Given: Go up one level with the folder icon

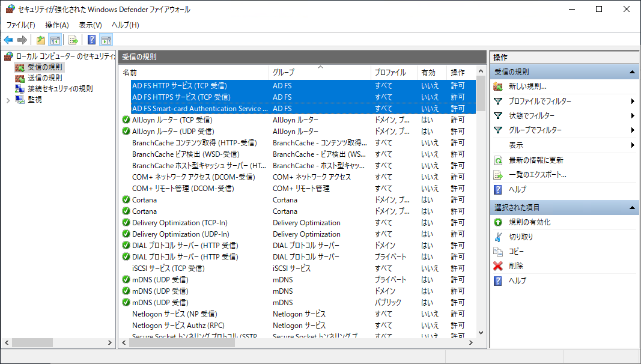Looking at the screenshot, I should click(40, 40).
